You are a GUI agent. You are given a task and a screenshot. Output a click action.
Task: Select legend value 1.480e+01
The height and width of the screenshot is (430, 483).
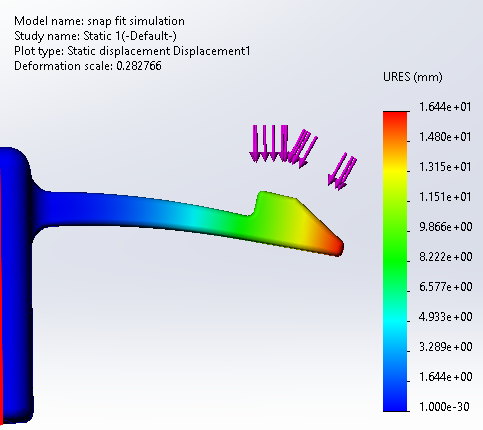tap(445, 137)
